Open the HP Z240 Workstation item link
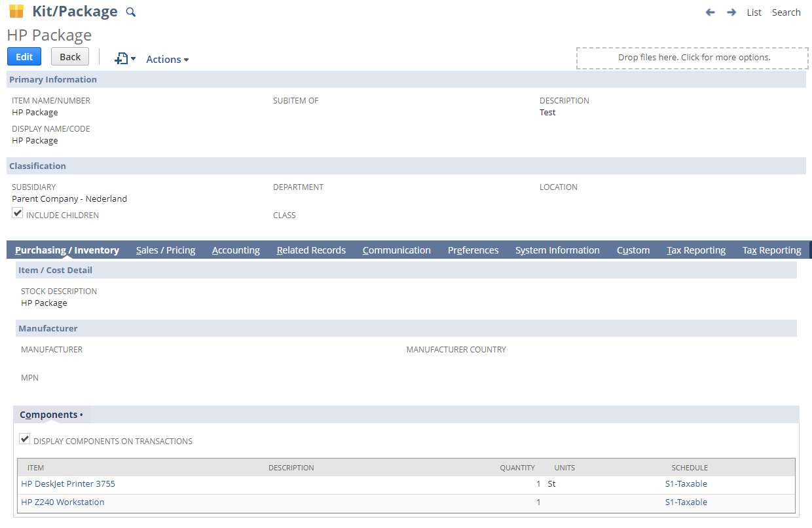Screen dimensions: 812x528 (63, 502)
